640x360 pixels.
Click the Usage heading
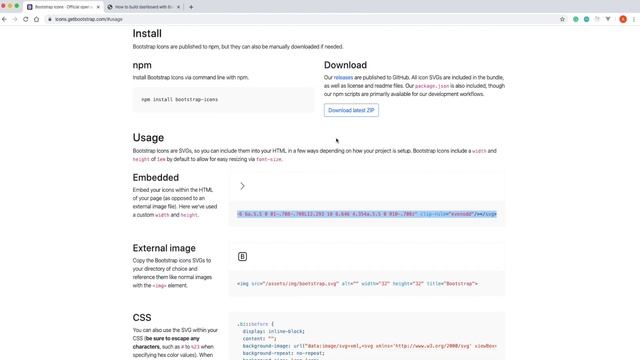[148, 138]
